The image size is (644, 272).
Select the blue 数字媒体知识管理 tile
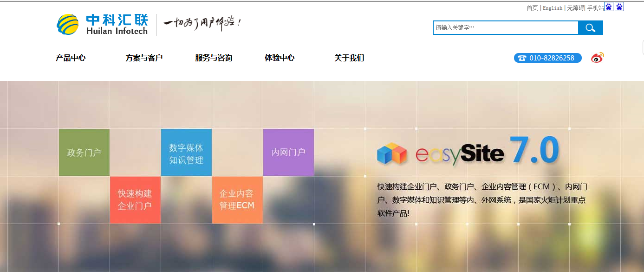(186, 153)
